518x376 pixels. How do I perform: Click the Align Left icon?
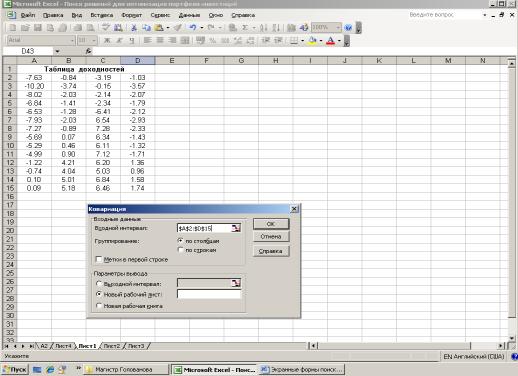pyautogui.click(x=147, y=40)
